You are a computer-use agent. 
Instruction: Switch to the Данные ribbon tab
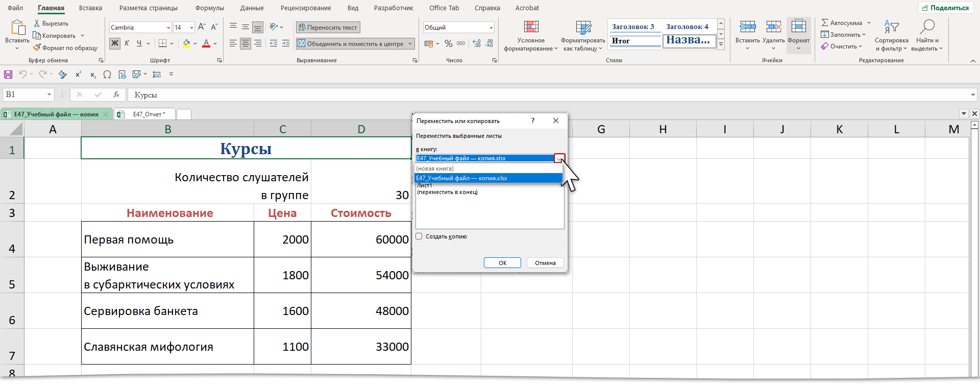(252, 8)
